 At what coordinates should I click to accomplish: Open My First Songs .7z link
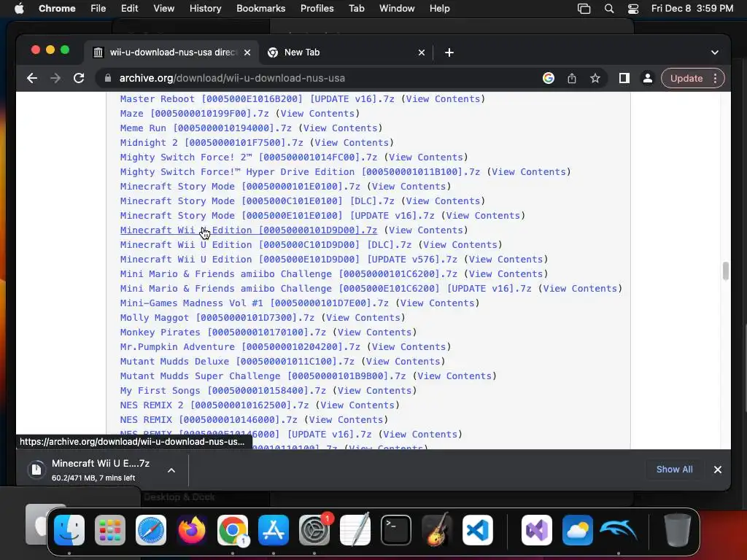(223, 391)
